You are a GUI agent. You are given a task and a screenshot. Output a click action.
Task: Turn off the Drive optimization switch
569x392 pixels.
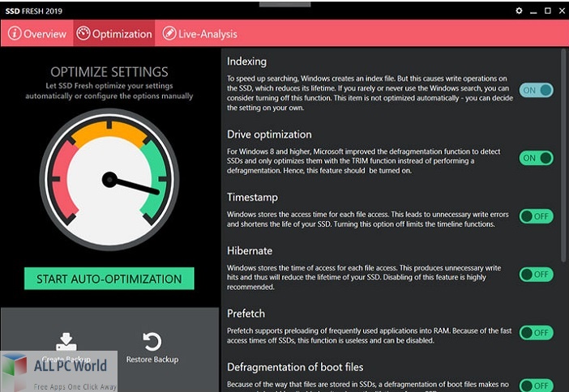click(536, 158)
